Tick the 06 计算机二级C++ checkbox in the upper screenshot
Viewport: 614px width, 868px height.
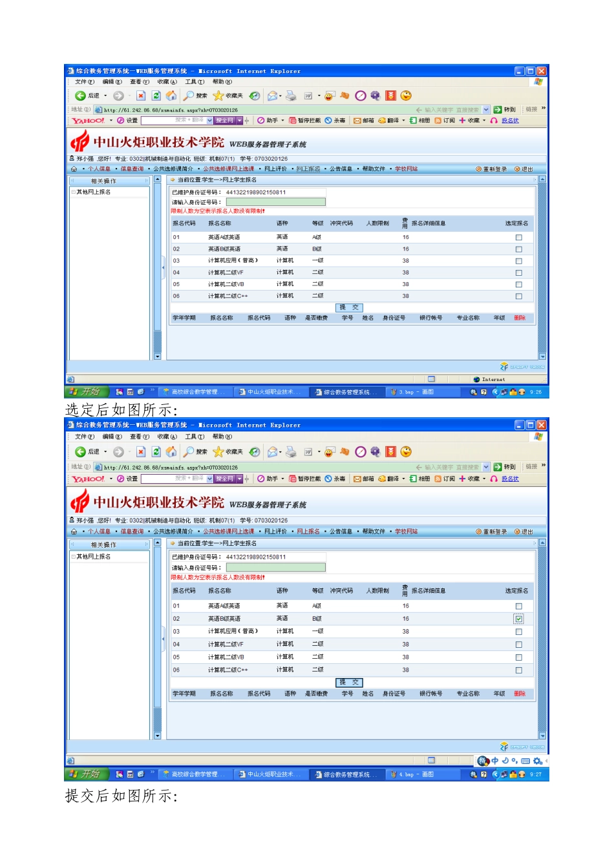coord(518,296)
